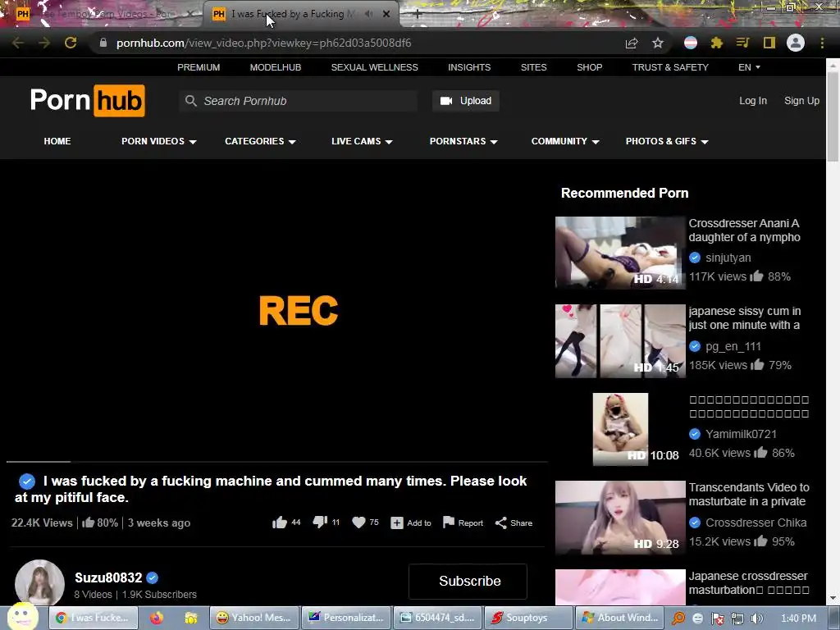Switch to the Personalization taskbar window
The width and height of the screenshot is (840, 630).
345,618
